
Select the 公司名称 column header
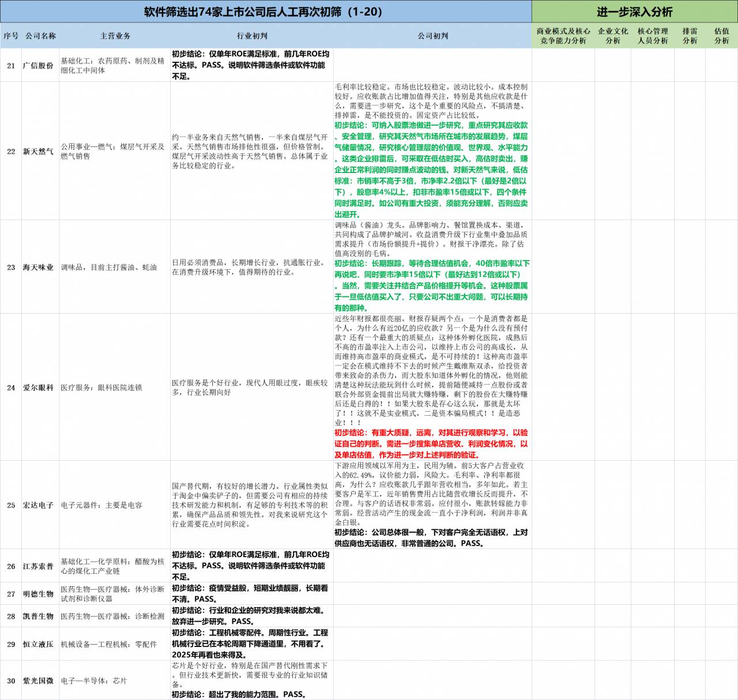click(x=40, y=36)
